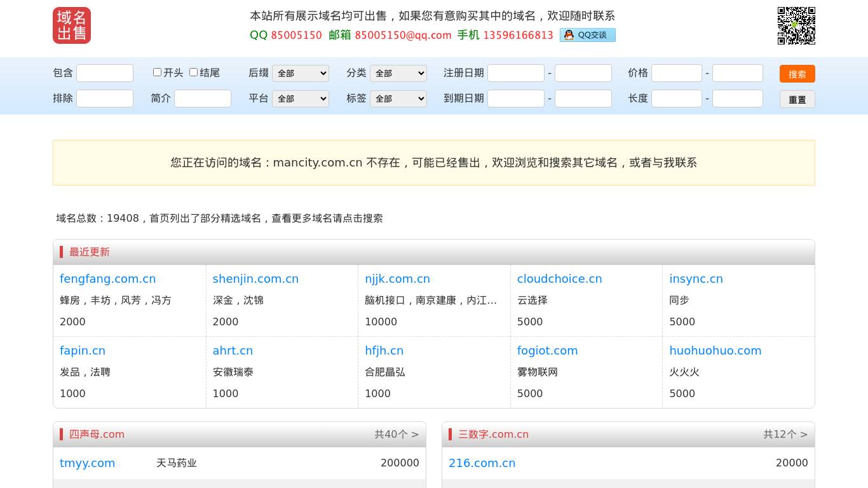Image resolution: width=868 pixels, height=488 pixels.
Task: Open the 平台 dropdown
Action: [301, 99]
